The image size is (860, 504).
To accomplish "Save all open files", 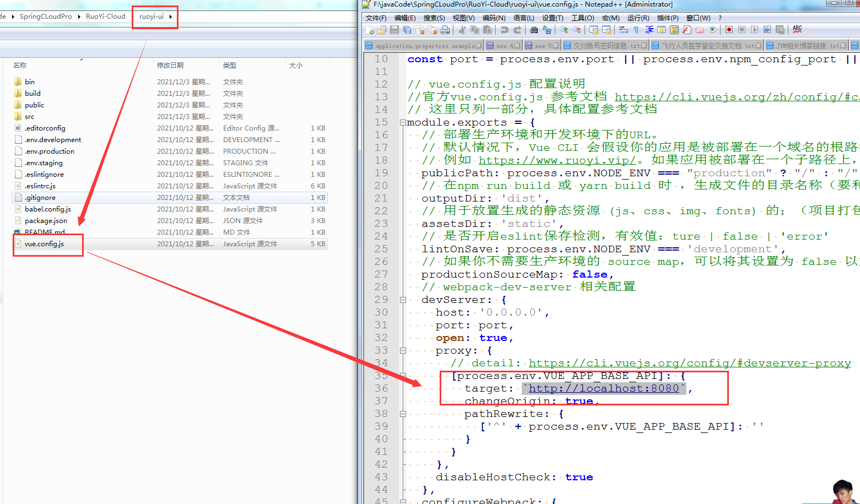I will coord(406,30).
